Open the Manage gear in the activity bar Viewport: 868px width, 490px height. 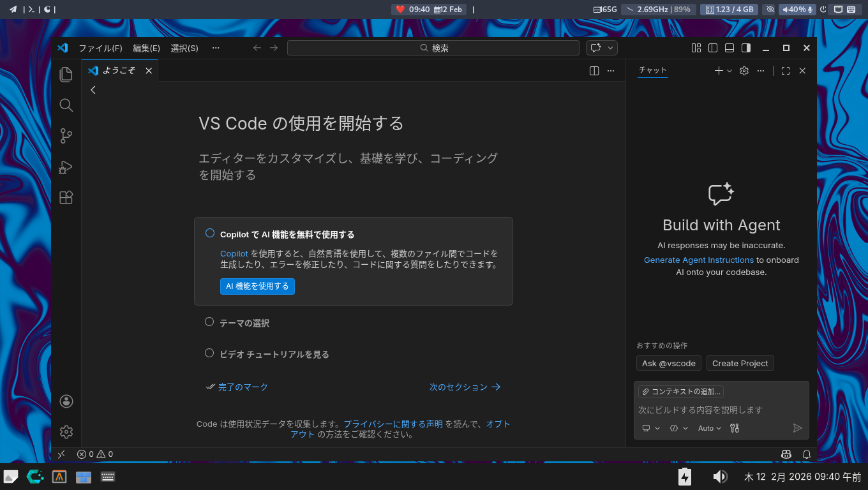[66, 432]
